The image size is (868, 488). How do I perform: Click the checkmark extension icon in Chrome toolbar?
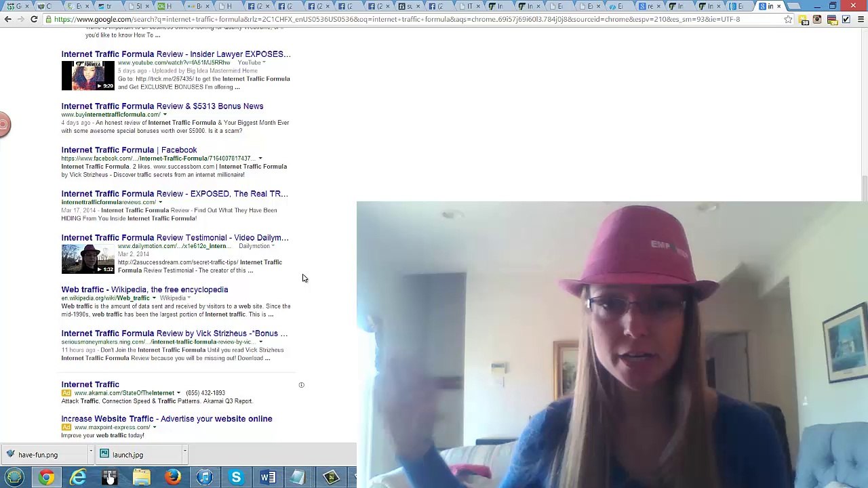click(846, 20)
